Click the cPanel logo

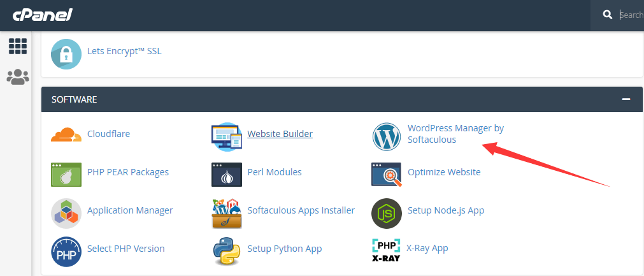42,15
